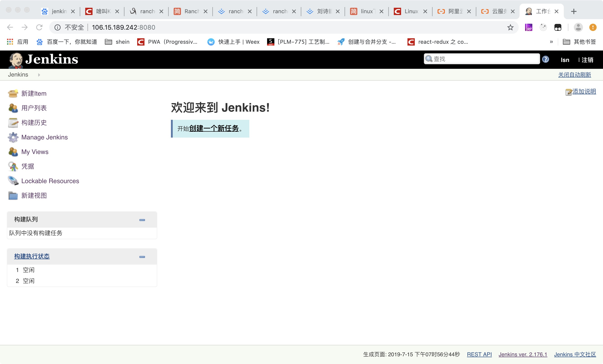This screenshot has height=364, width=603.
Task: Open the REST API link in footer
Action: coord(479,354)
